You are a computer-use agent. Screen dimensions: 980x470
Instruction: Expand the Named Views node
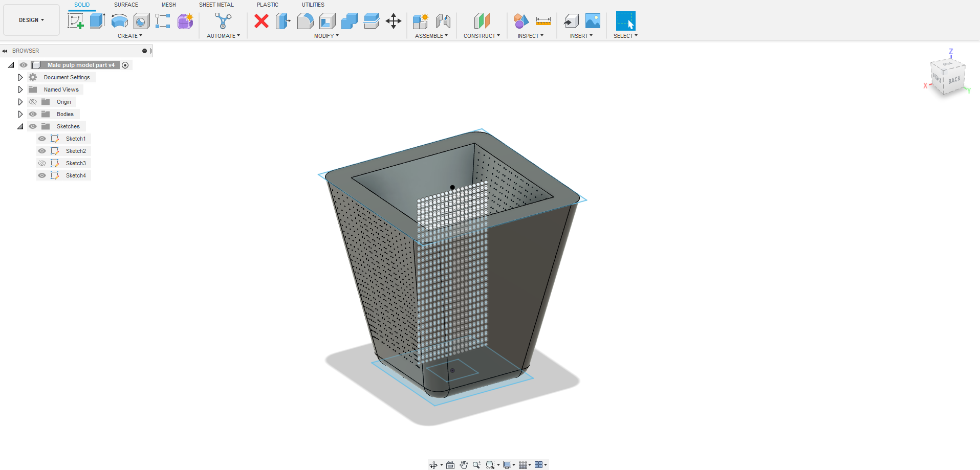coord(20,89)
